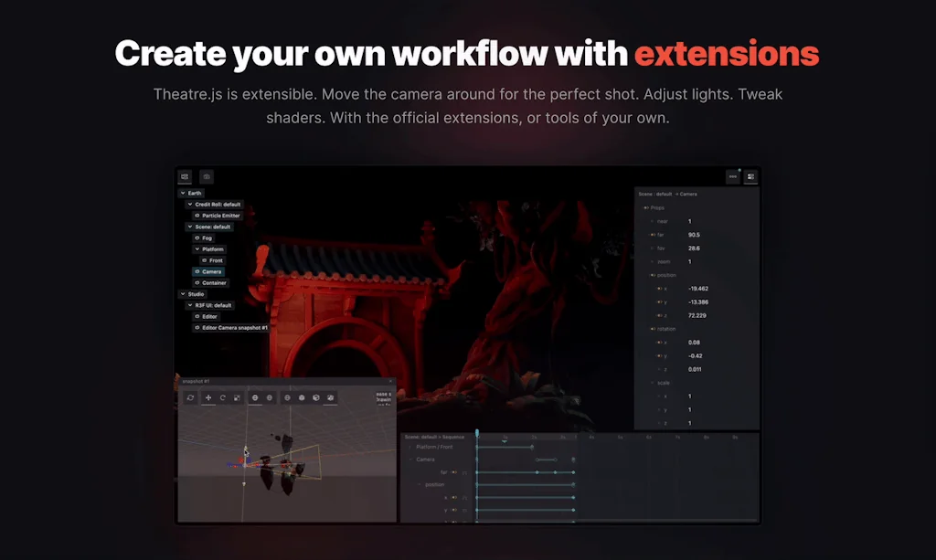This screenshot has height=560, width=936.
Task: Open the three-dot menu above the Props panel
Action: pyautogui.click(x=733, y=176)
